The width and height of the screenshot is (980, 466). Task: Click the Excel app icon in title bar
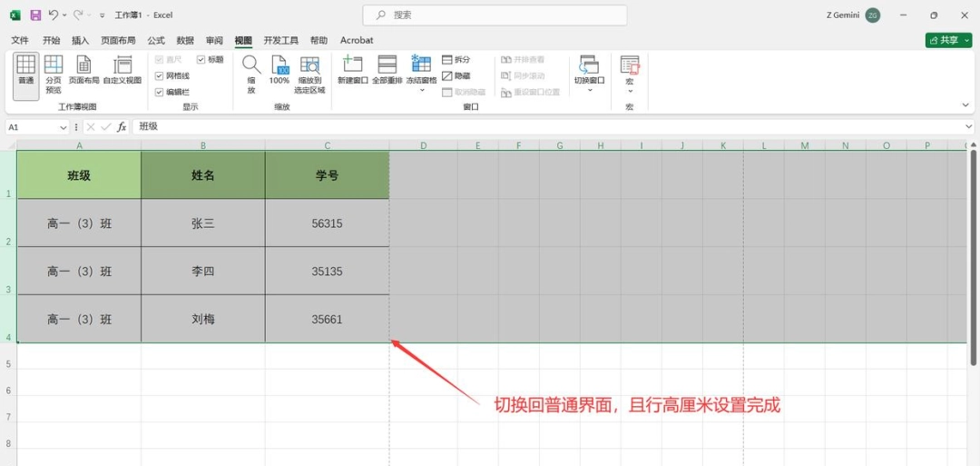point(15,15)
